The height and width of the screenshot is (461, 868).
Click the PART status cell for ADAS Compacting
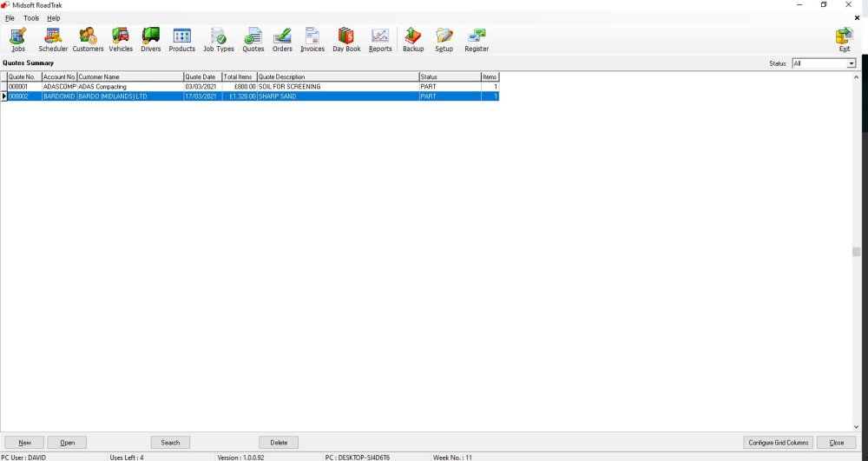click(450, 87)
